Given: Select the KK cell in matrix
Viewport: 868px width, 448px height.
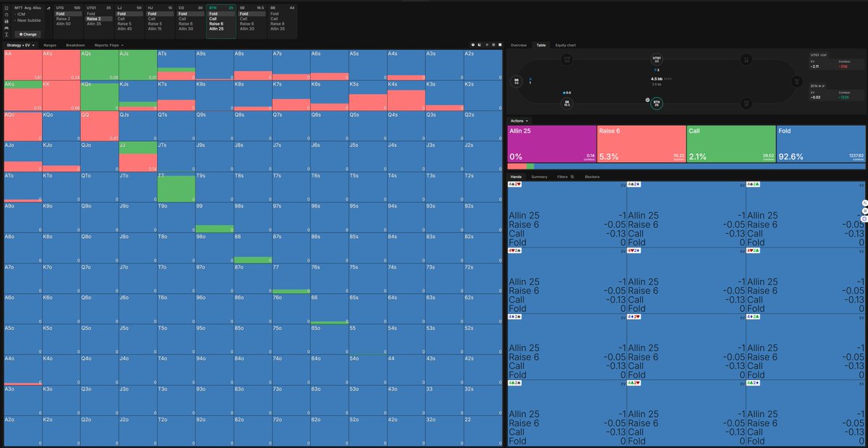Looking at the screenshot, I should pos(61,96).
